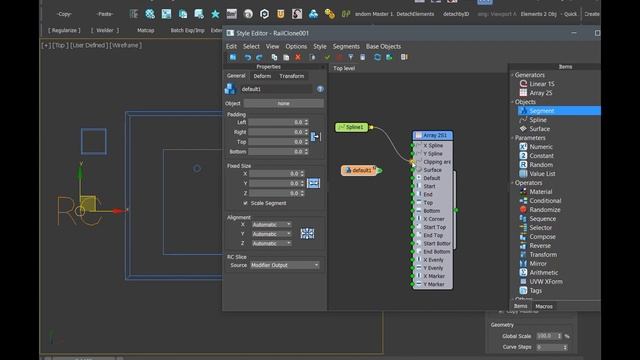Open the Base Objects menu
This screenshot has width=640, height=360.
point(383,47)
